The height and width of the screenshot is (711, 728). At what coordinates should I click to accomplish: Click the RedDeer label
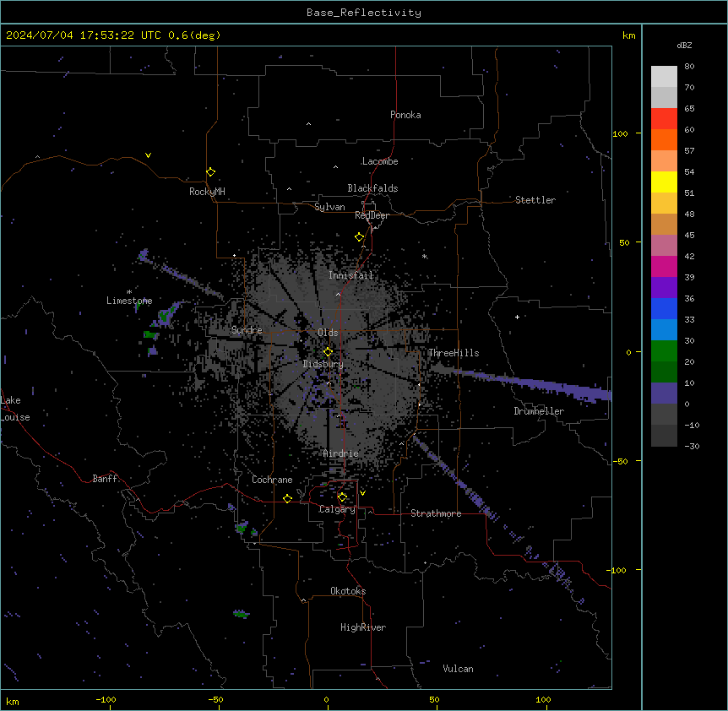click(x=372, y=215)
